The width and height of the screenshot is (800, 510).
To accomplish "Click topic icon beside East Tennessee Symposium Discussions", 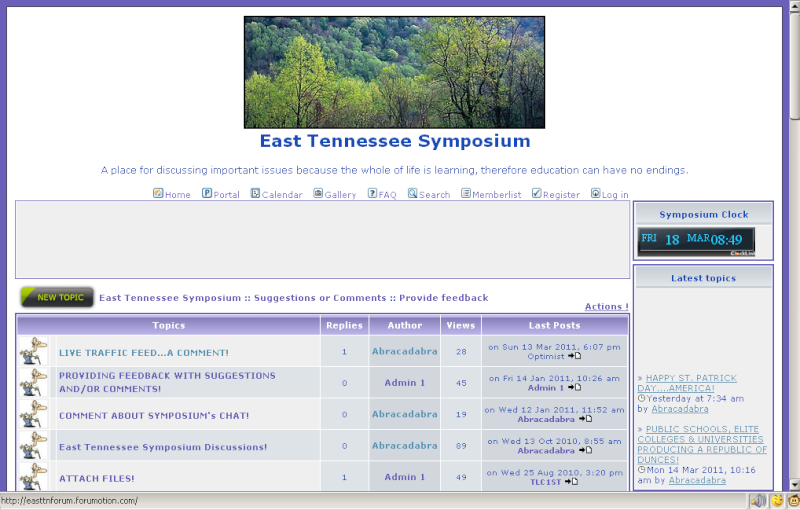I will (x=33, y=445).
